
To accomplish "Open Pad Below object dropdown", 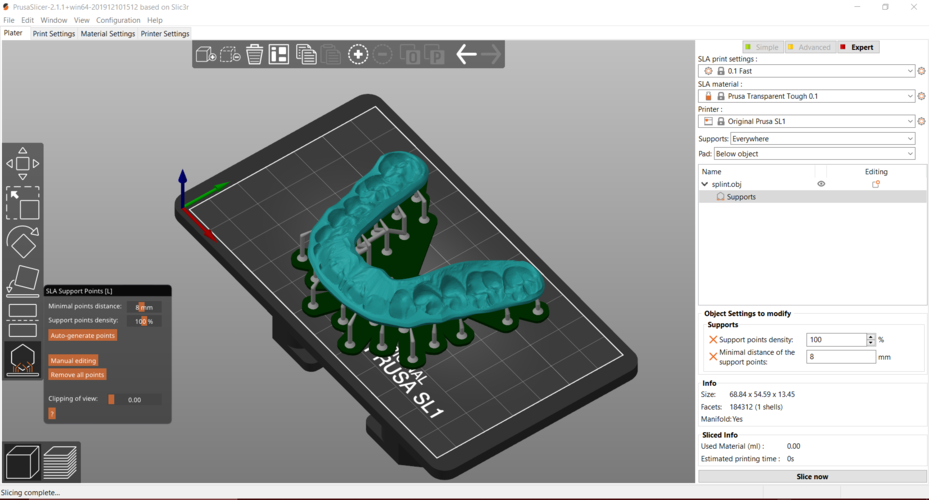I will (x=814, y=154).
